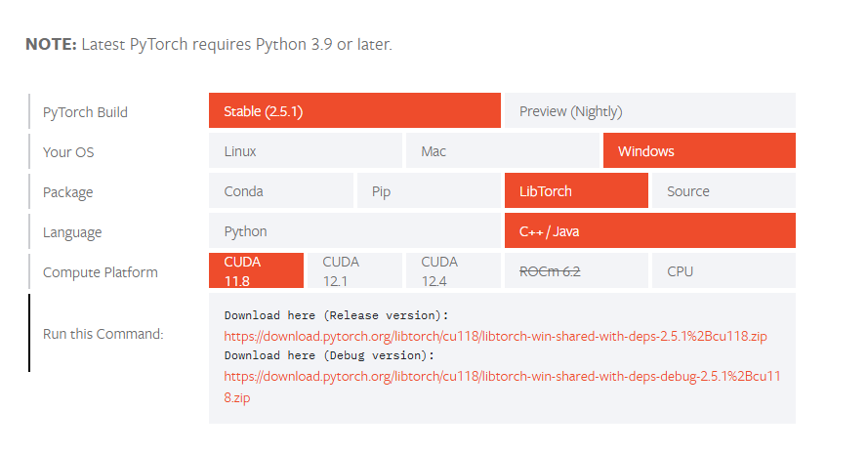Viewport: 868px width, 452px height.
Task: Click the Compute Platform row label
Action: (x=101, y=272)
